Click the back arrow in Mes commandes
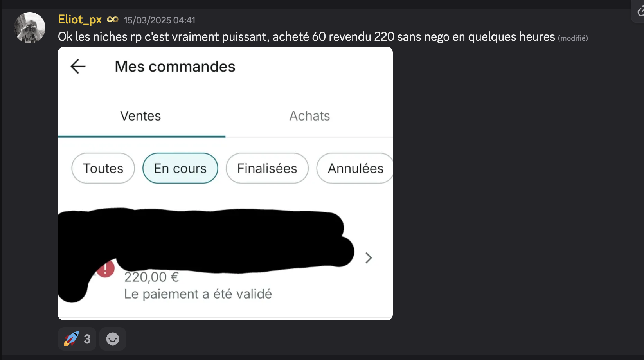The height and width of the screenshot is (360, 644). click(78, 67)
